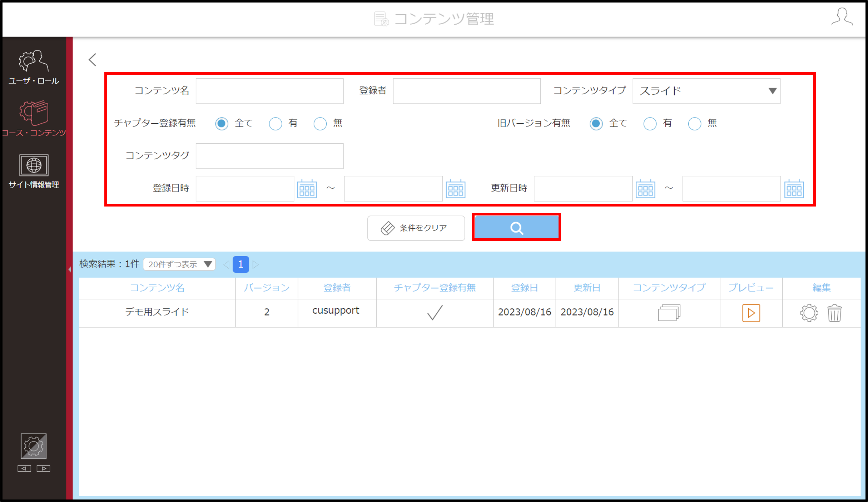The height and width of the screenshot is (502, 868).
Task: Click the chapter-registered checkmark in row
Action: click(435, 313)
